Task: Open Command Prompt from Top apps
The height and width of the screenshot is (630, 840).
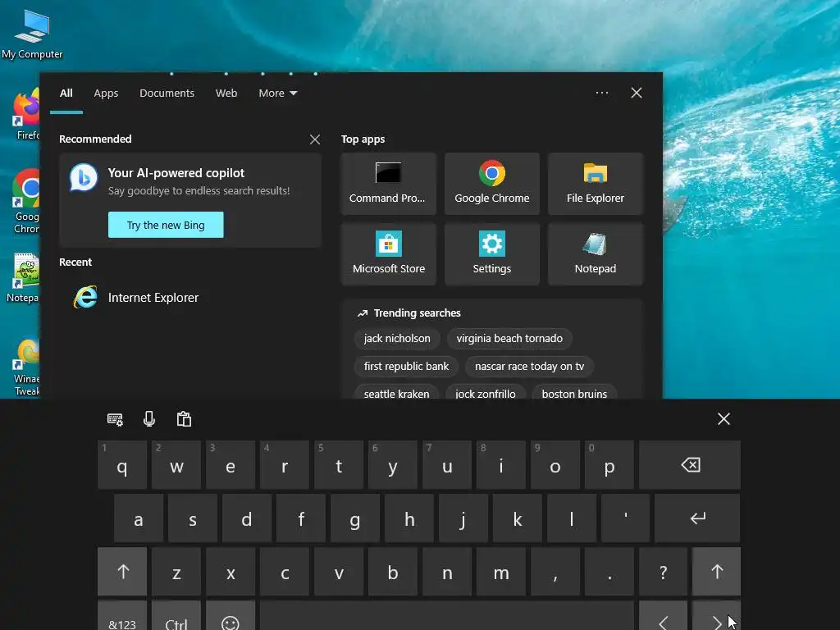Action: [x=388, y=184]
